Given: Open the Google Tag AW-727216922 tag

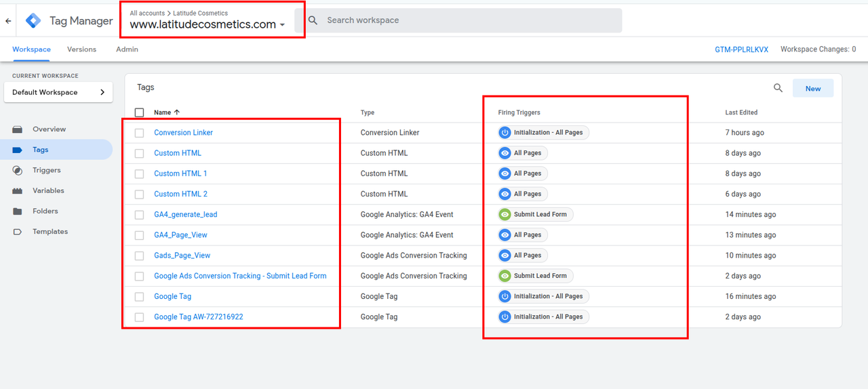Looking at the screenshot, I should click(199, 316).
